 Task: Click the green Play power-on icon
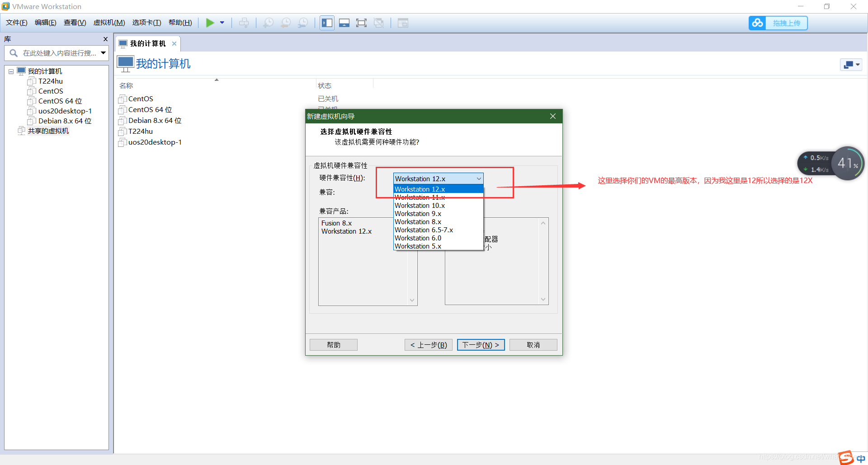[x=210, y=23]
